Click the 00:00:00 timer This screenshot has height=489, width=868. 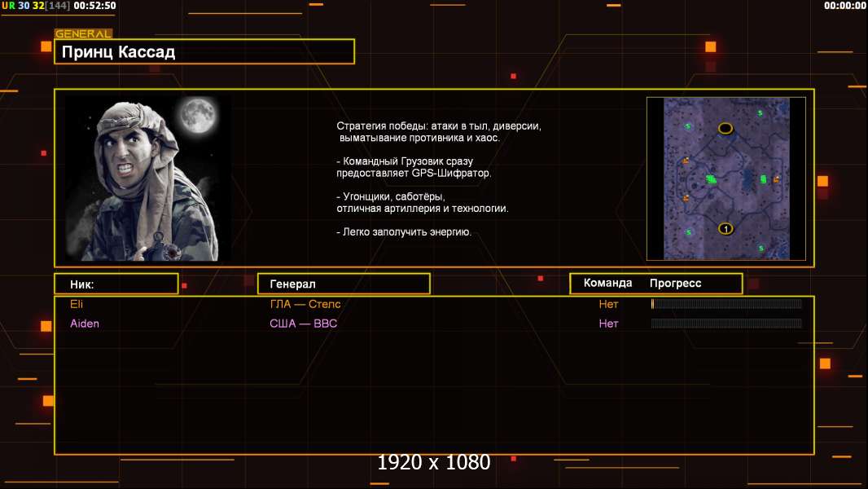click(x=844, y=6)
